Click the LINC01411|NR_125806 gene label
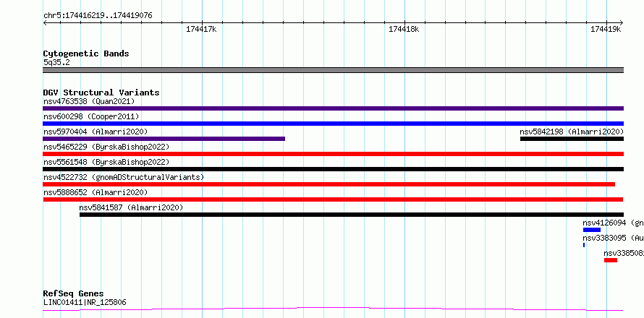644x318 pixels. pyautogui.click(x=85, y=302)
